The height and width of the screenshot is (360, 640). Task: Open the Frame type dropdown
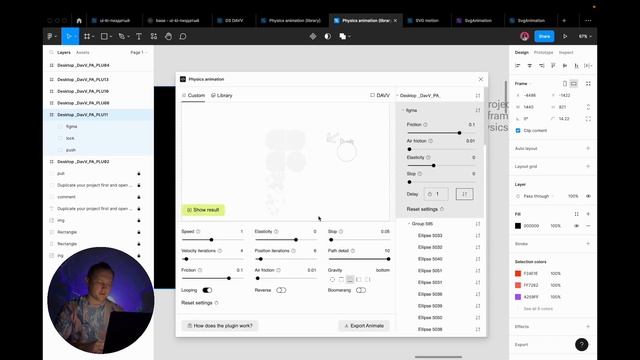click(523, 83)
